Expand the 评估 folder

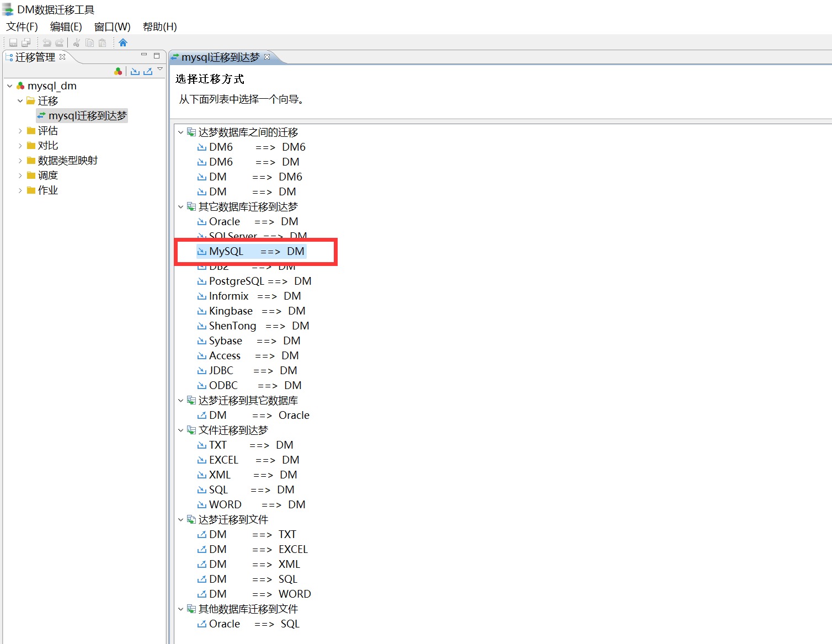(x=20, y=131)
